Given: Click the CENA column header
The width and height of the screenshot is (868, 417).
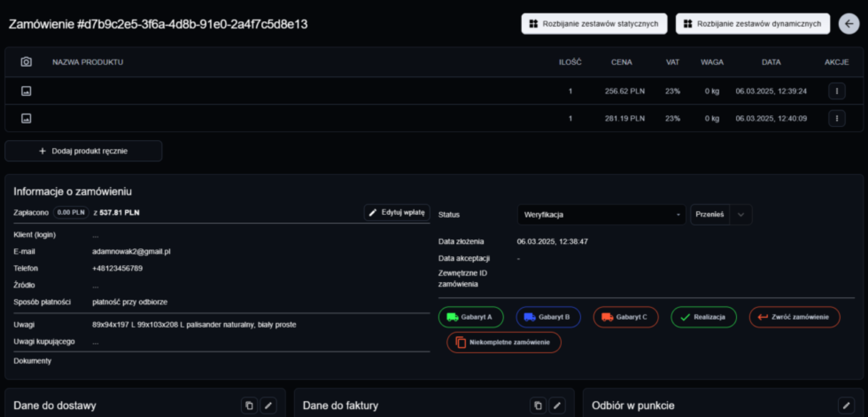Looking at the screenshot, I should tap(622, 62).
